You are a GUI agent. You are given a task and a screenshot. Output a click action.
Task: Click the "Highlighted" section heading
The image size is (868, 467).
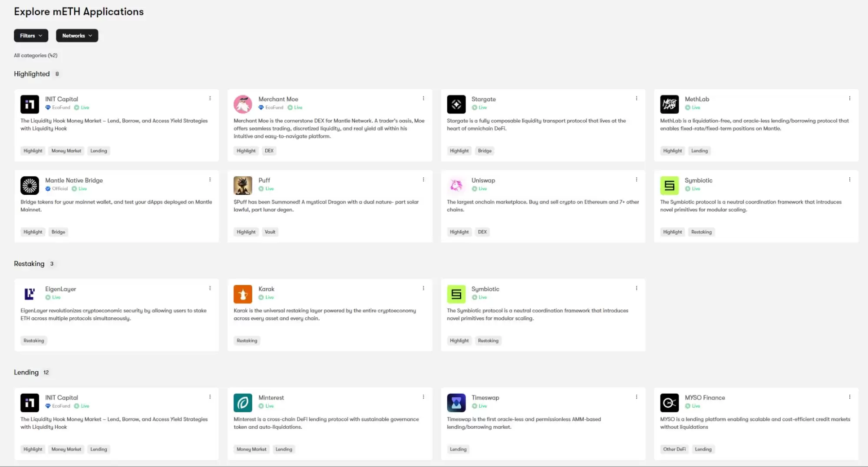[32, 74]
